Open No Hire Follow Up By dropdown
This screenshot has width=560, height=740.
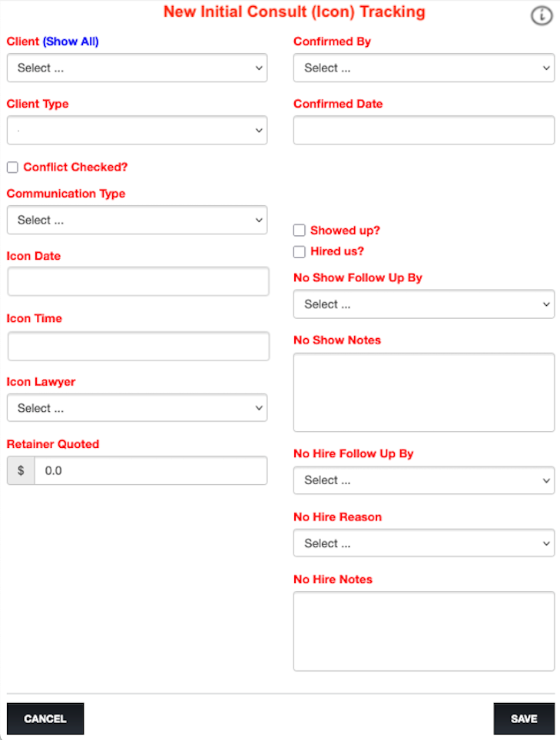(x=423, y=480)
